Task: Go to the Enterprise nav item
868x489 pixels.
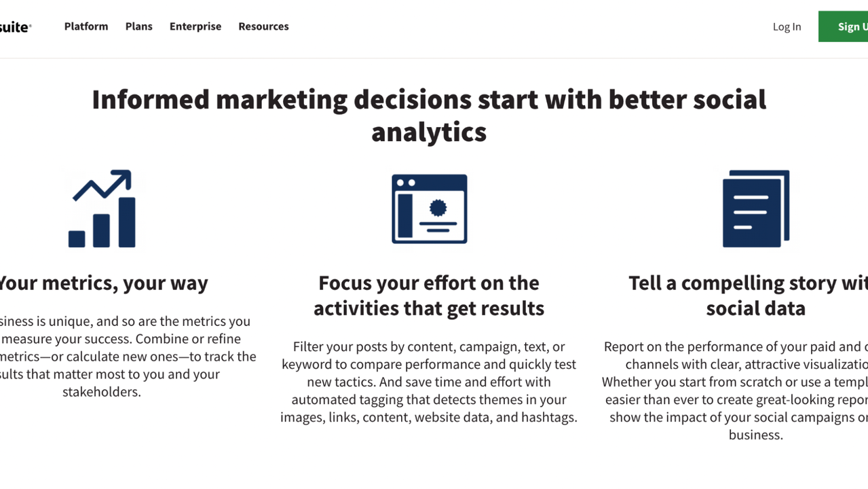Action: [195, 26]
